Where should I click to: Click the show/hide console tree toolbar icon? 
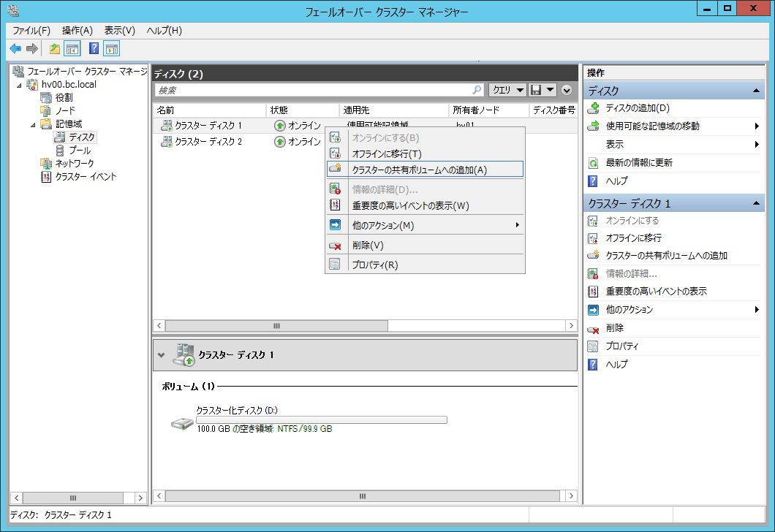(x=72, y=48)
